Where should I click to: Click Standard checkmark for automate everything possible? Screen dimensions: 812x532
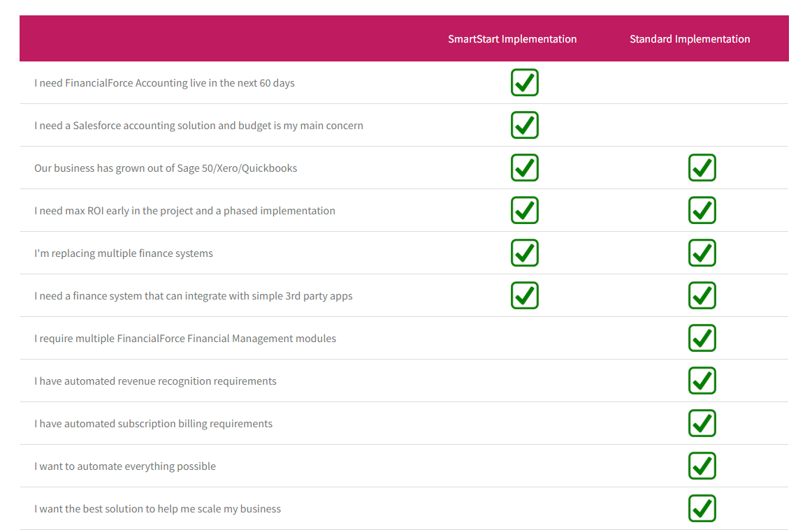(702, 466)
